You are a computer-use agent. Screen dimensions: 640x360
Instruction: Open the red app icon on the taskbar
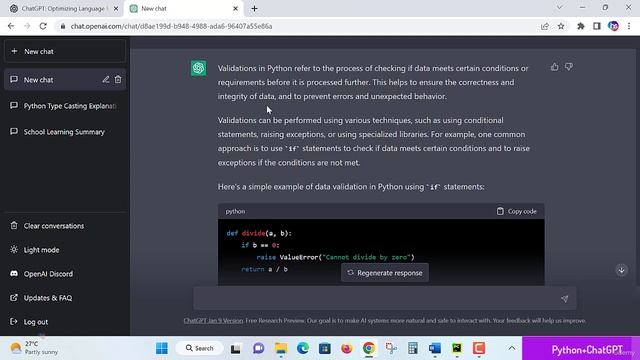(x=479, y=348)
